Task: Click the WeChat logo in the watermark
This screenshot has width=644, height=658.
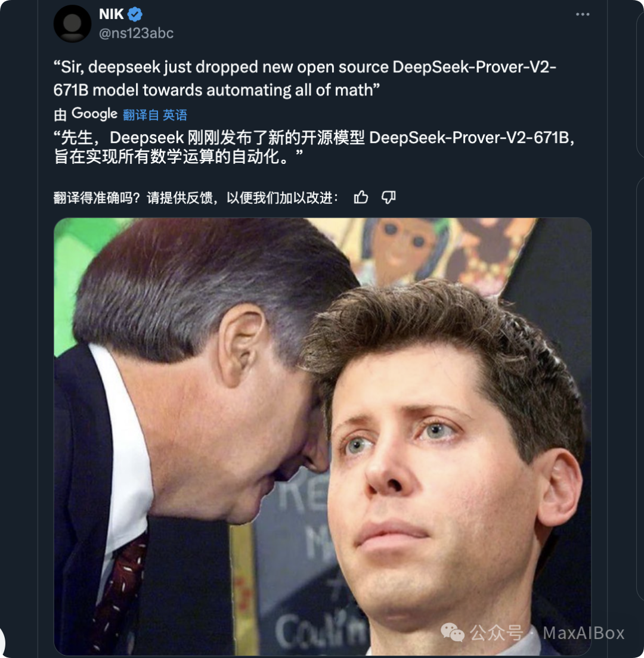Action: (x=453, y=632)
